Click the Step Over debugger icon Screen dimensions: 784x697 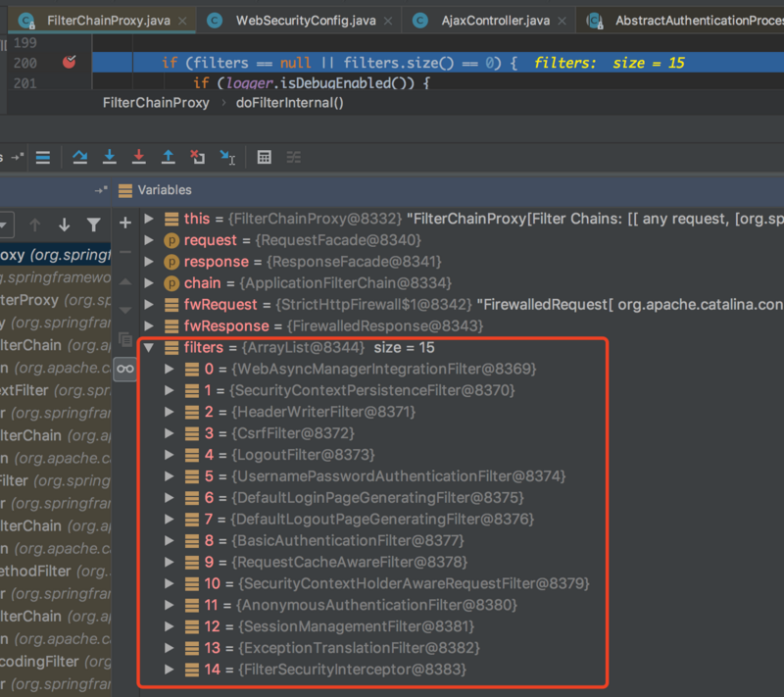(x=80, y=157)
